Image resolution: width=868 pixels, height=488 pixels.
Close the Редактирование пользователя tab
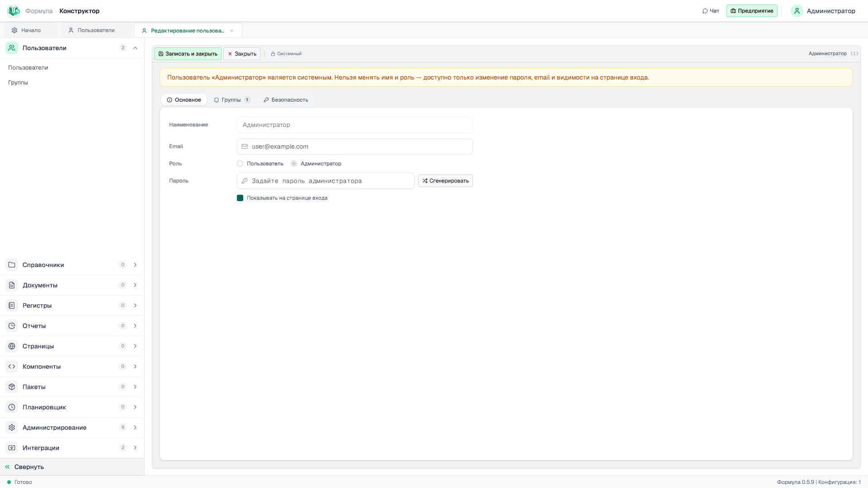pyautogui.click(x=232, y=31)
